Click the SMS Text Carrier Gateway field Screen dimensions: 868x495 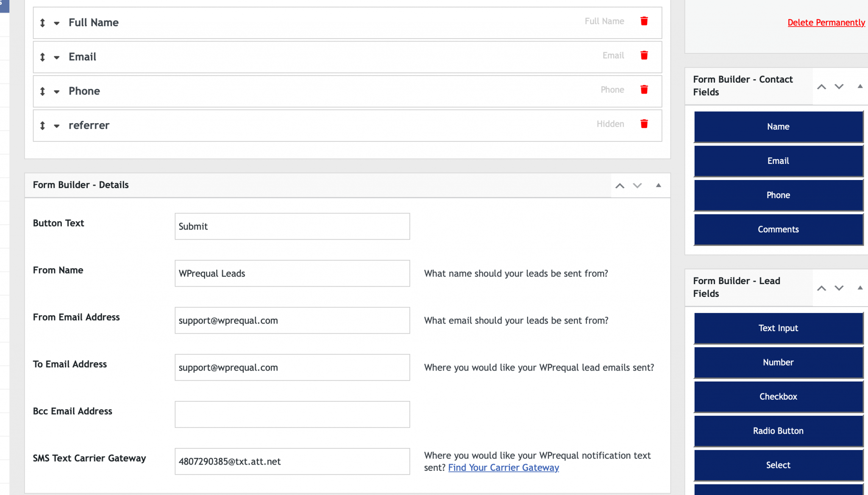292,461
